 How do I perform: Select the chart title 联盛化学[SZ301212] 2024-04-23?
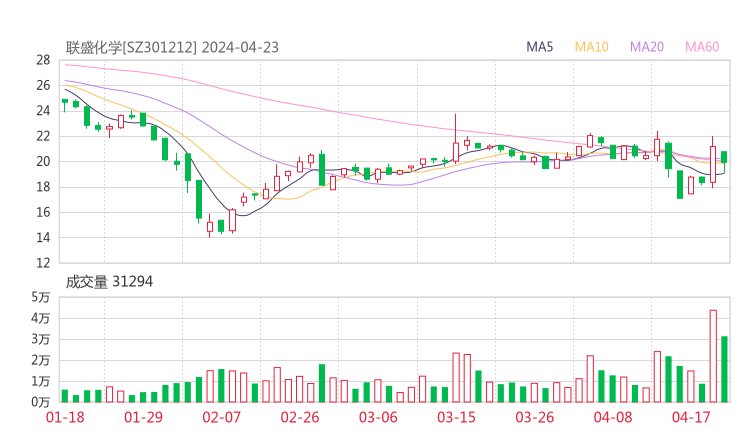(x=172, y=48)
